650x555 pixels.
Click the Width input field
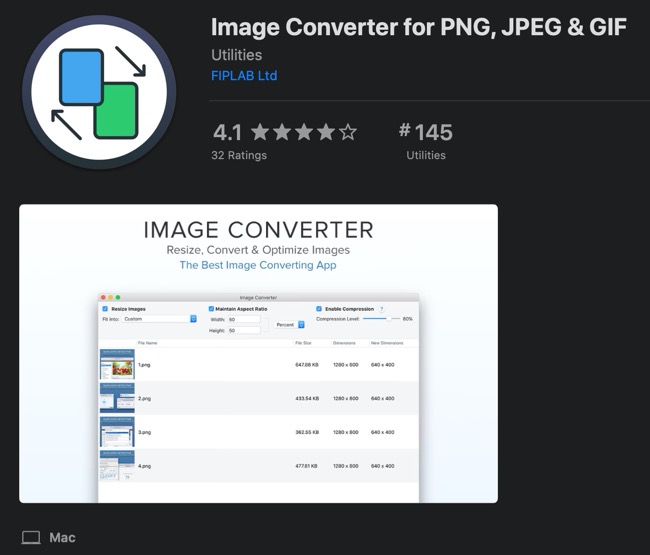pos(244,320)
